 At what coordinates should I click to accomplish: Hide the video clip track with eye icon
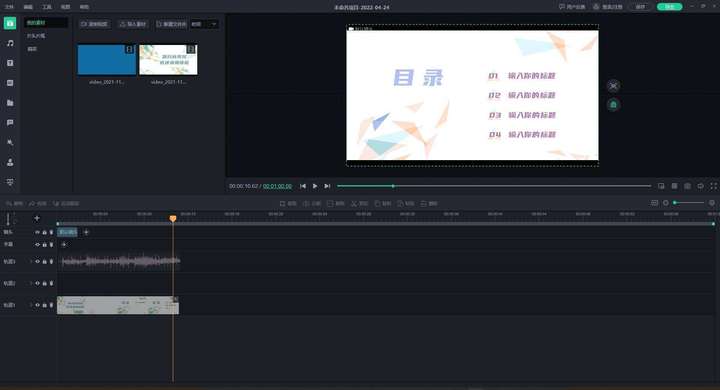(x=38, y=305)
